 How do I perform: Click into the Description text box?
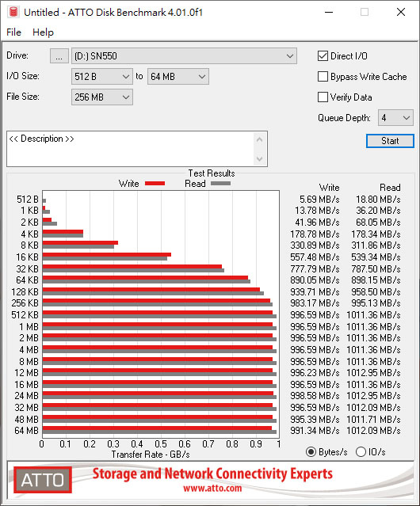click(x=130, y=149)
